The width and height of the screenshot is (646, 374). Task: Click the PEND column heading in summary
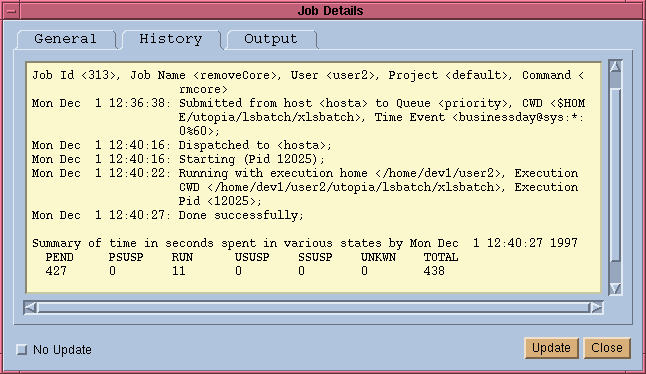[x=59, y=257]
